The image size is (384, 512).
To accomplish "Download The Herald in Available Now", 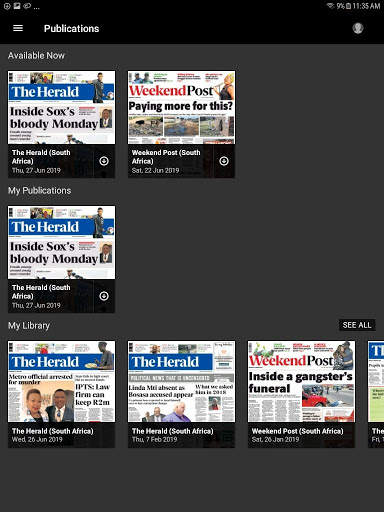I will tap(104, 161).
